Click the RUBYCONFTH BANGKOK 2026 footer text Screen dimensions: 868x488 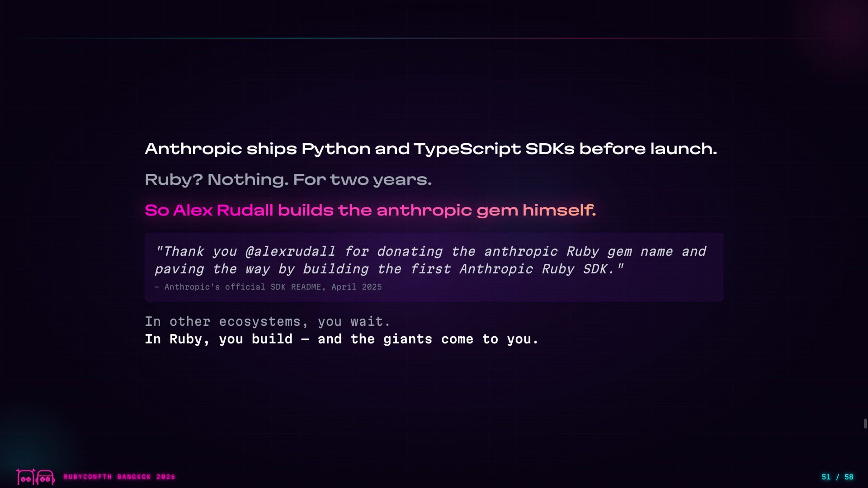pyautogui.click(x=119, y=477)
